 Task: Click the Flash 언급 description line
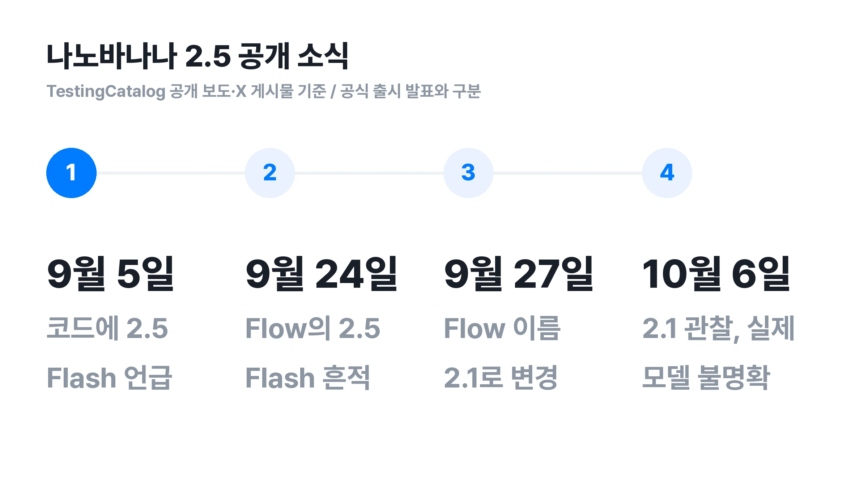110,378
